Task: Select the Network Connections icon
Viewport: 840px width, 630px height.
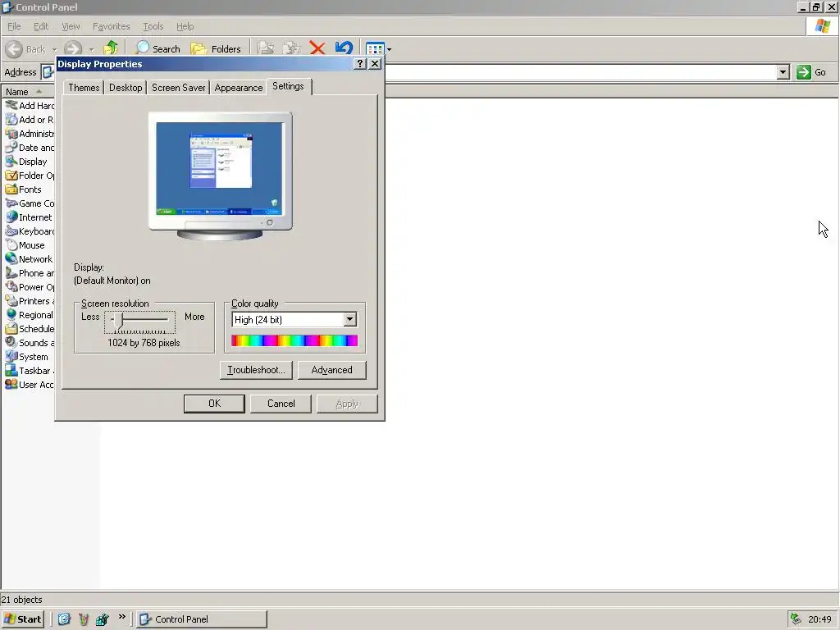Action: (11, 258)
